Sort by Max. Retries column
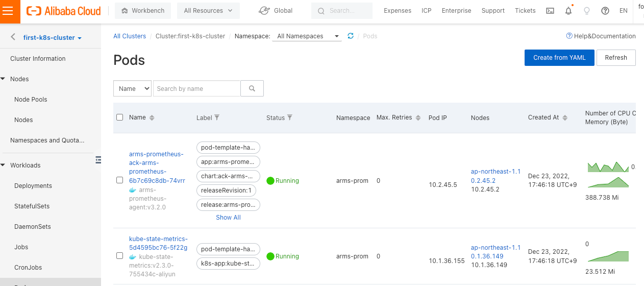Viewport: 644px width, 286px height. point(418,117)
